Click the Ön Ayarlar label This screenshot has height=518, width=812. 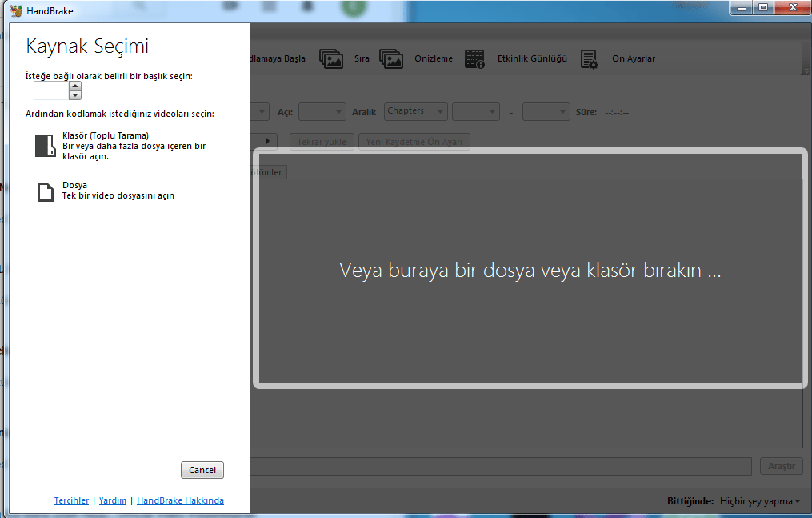coord(634,58)
